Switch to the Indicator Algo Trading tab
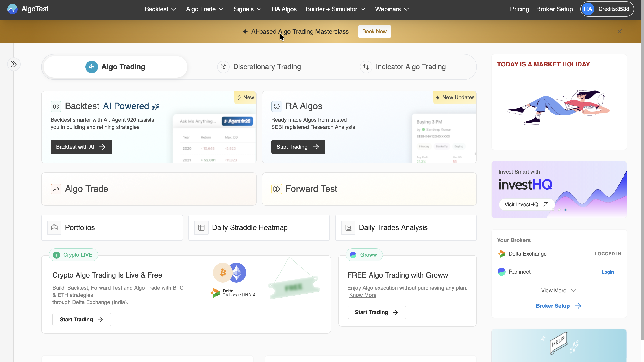 point(403,67)
